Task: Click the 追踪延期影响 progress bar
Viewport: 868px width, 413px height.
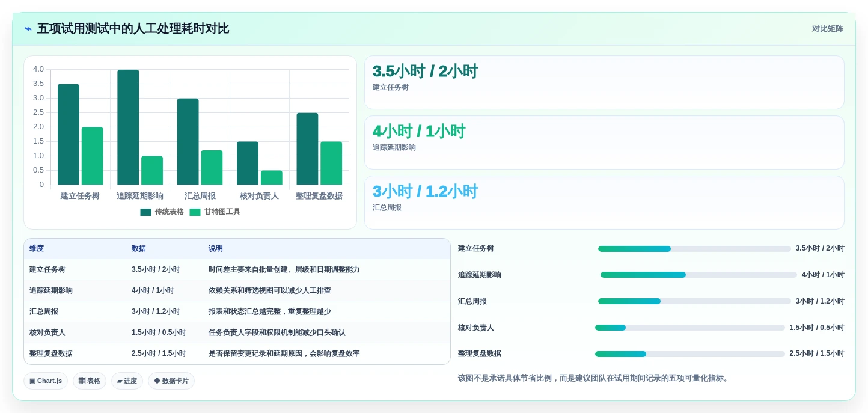Action: pos(698,275)
